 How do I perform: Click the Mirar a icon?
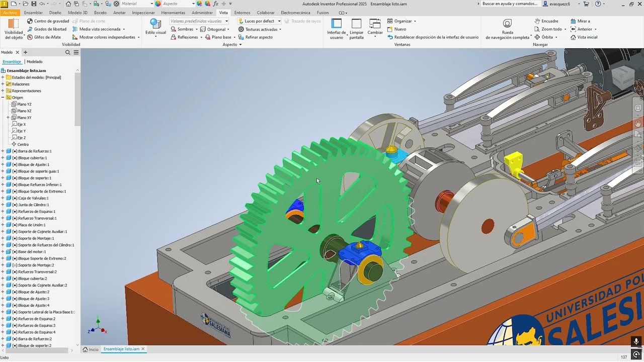[x=573, y=21]
